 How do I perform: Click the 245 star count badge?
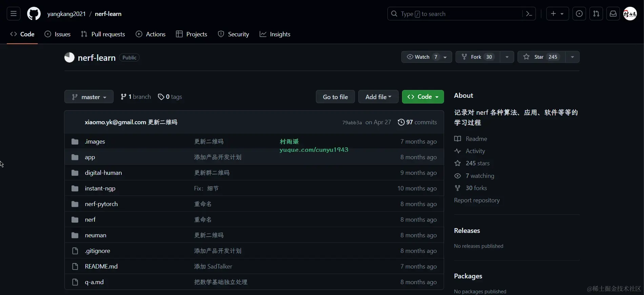(x=553, y=57)
